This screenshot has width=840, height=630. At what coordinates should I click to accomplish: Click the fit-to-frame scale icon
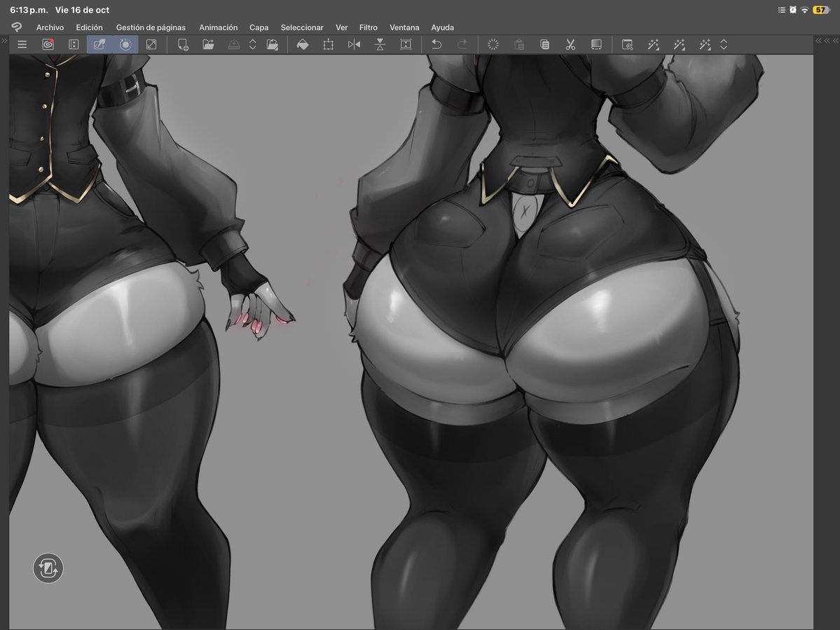click(x=406, y=44)
